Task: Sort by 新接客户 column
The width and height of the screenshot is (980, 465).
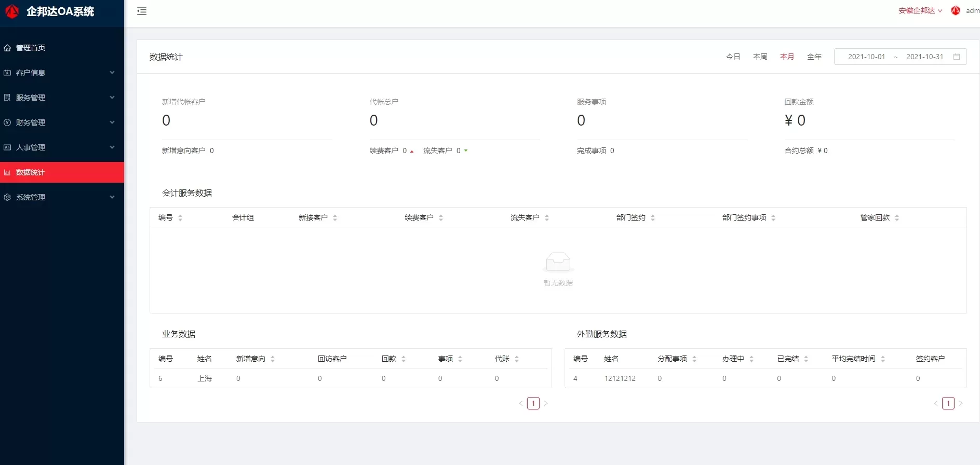Action: click(x=335, y=218)
